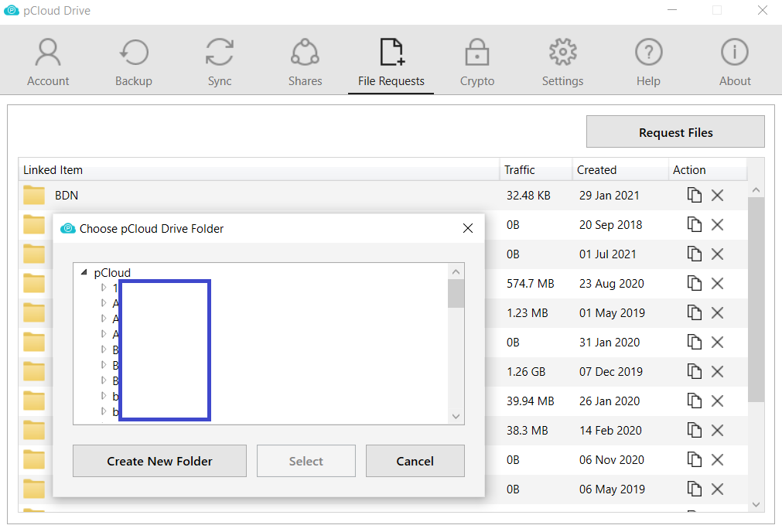Delete the 06 May 2019 file request
Screen dimensions: 782x532
pos(717,489)
